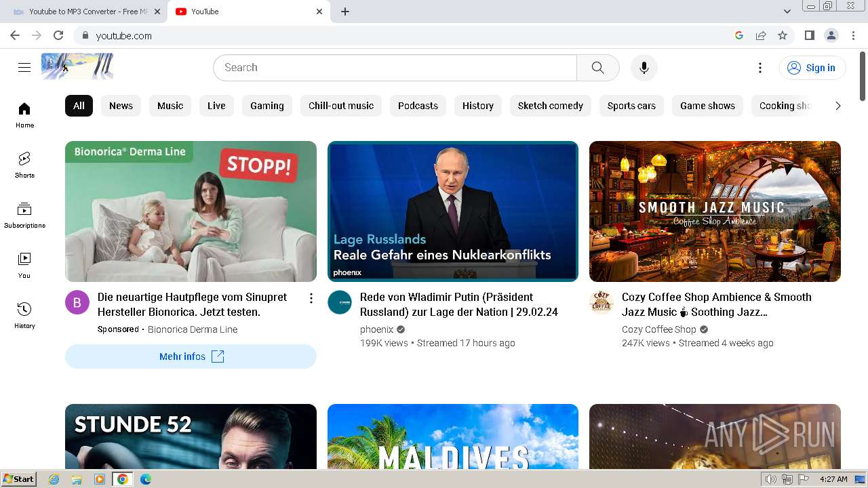The height and width of the screenshot is (488, 868).
Task: Open Cozy Coffee Shop Ambience title
Action: coord(717,304)
